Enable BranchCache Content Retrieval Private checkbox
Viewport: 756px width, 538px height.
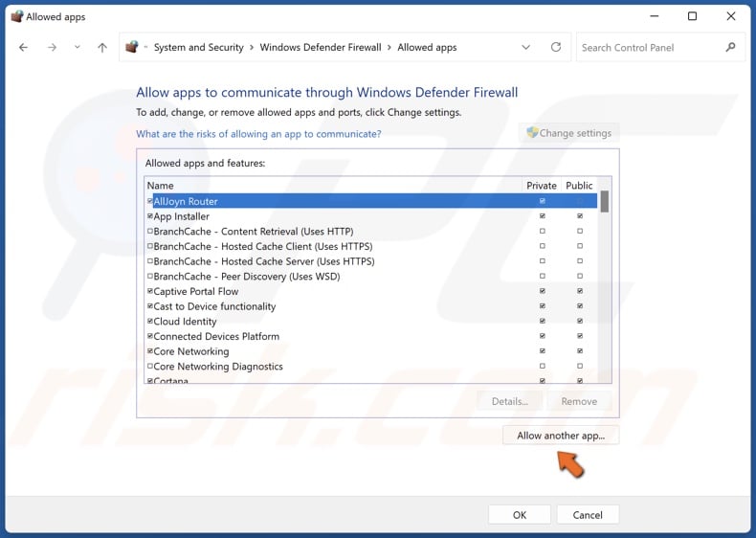click(x=543, y=231)
